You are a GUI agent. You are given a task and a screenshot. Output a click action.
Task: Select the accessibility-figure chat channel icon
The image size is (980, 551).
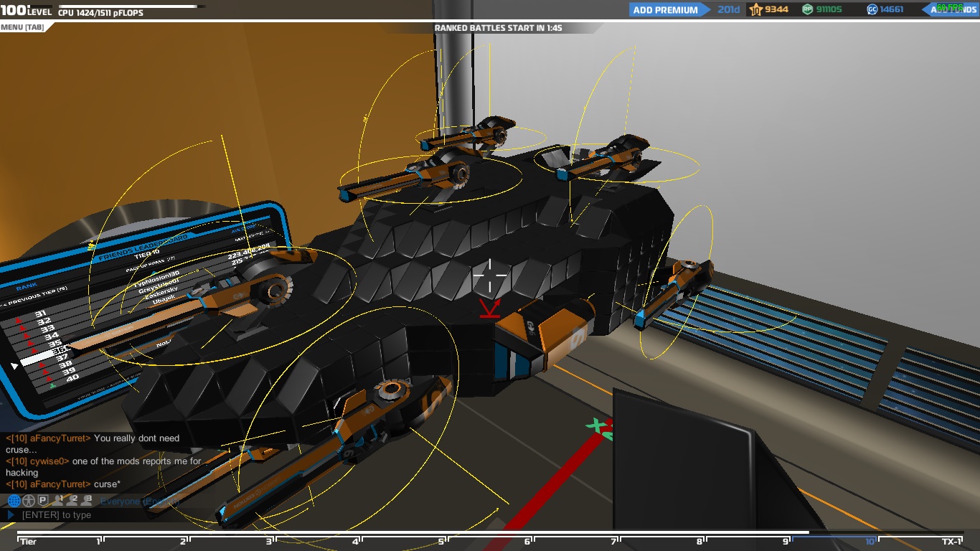point(29,501)
